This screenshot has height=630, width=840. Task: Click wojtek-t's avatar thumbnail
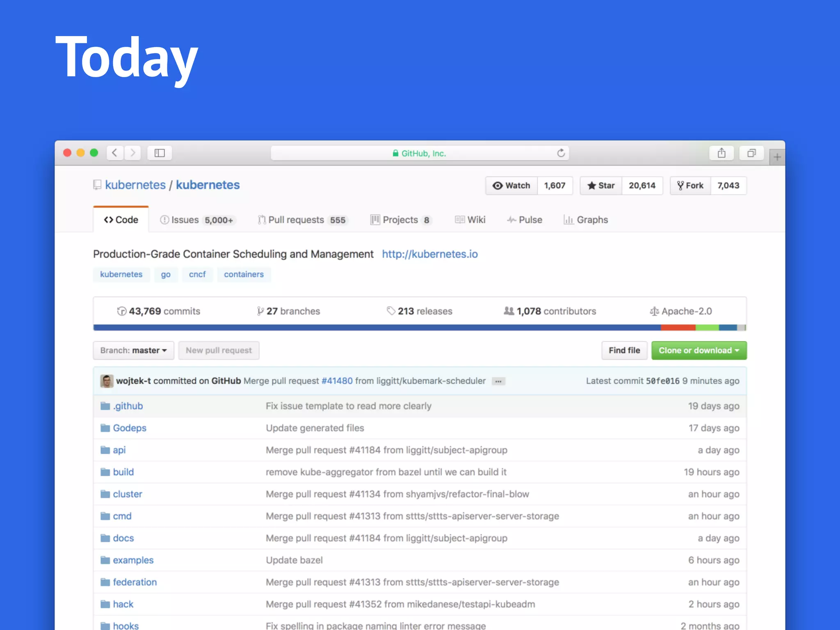tap(107, 381)
